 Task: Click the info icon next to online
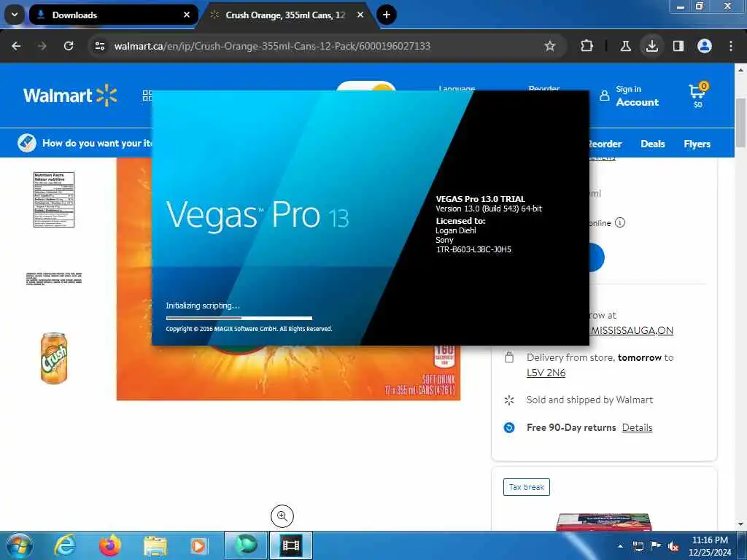coord(620,222)
